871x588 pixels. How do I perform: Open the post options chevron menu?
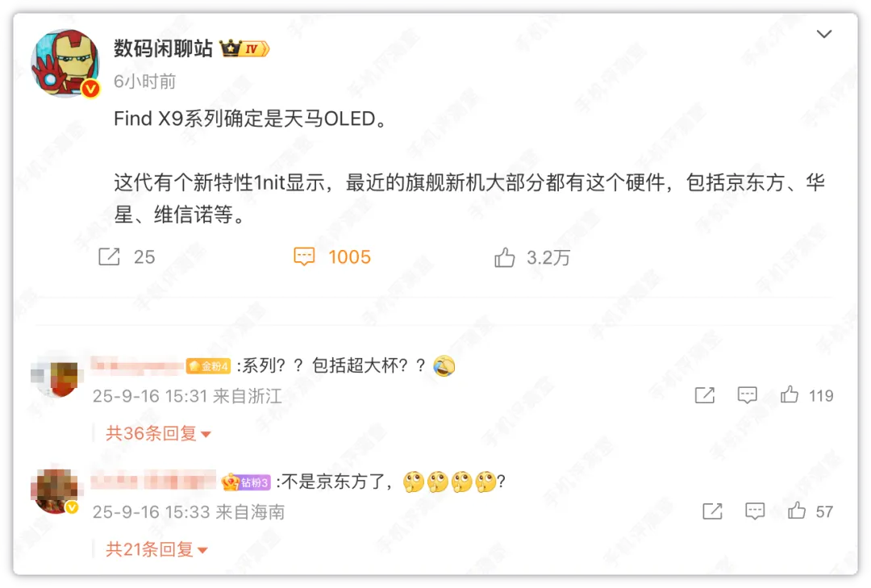click(823, 34)
